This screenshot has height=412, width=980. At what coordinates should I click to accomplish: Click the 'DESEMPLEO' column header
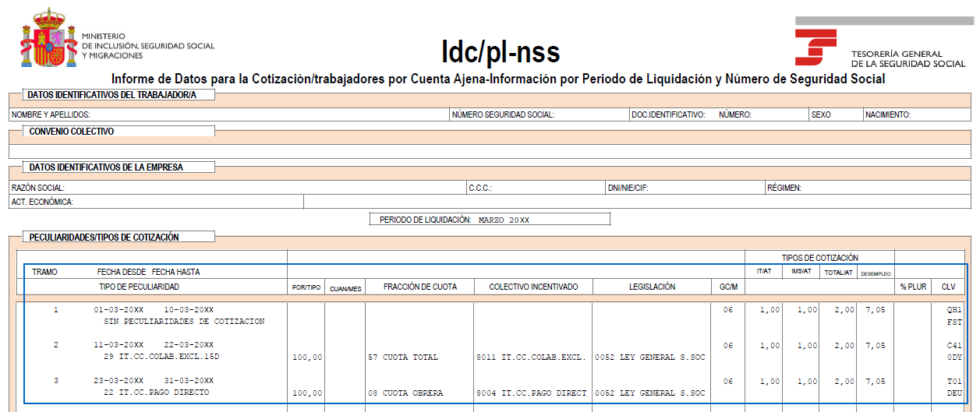876,273
